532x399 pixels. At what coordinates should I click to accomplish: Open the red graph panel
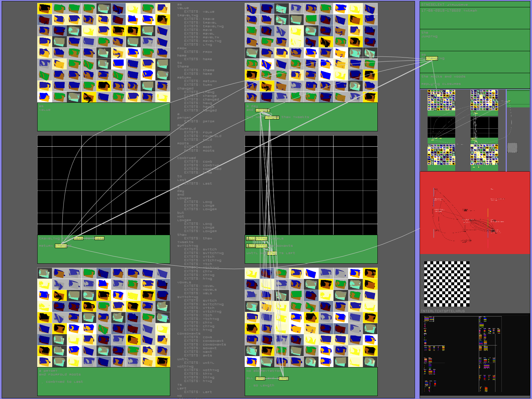coord(475,213)
